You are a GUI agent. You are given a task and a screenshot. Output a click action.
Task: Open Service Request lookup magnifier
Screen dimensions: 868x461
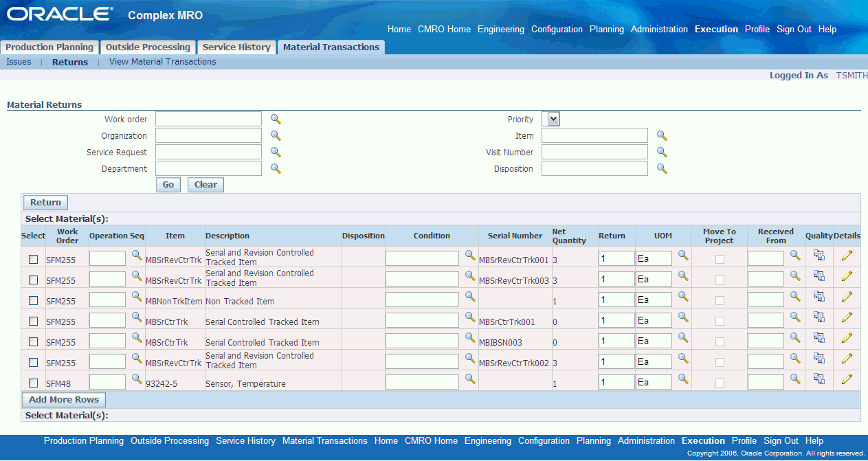tap(276, 152)
